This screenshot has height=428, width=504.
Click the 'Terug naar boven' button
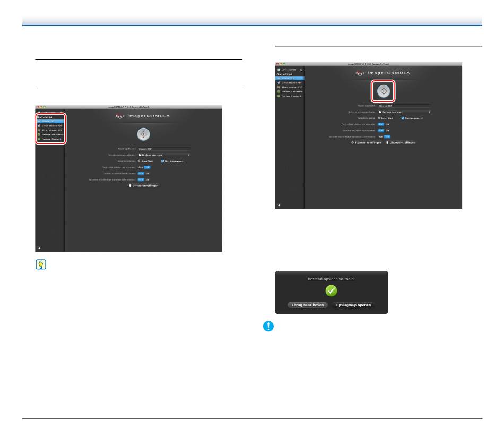tap(307, 306)
